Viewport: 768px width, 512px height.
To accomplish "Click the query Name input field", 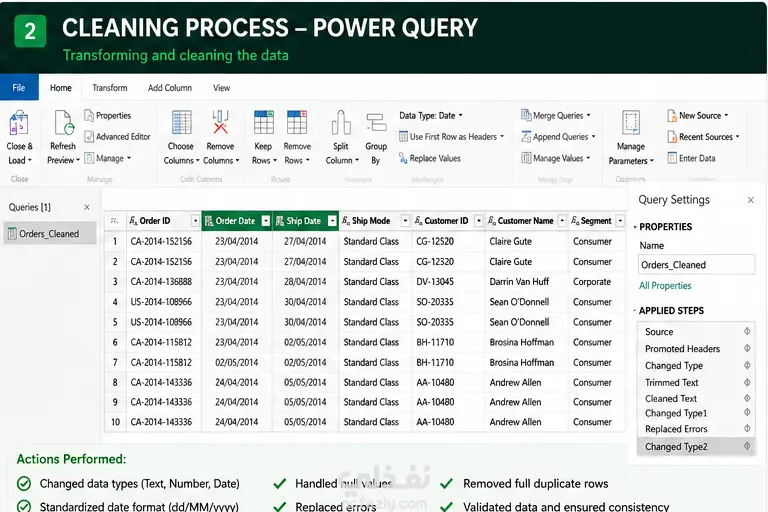I will coord(696,265).
